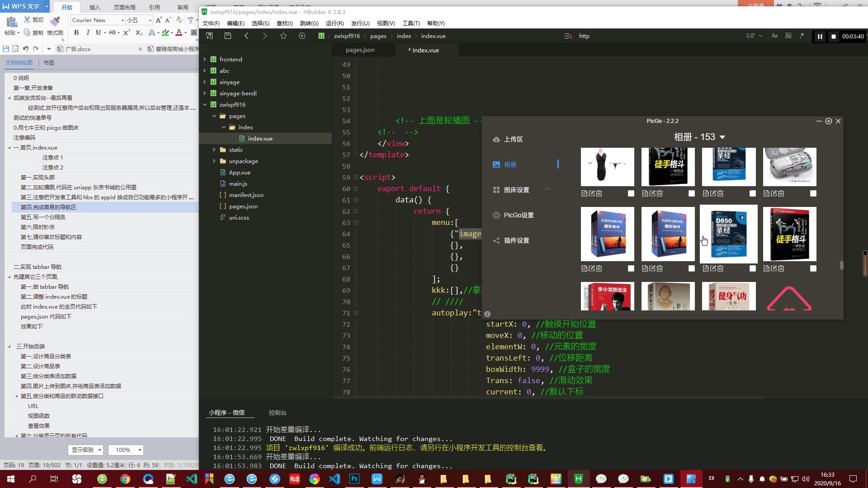The image size is (868, 488).
Task: Toggle checkbox next to second row first image
Action: click(631, 268)
